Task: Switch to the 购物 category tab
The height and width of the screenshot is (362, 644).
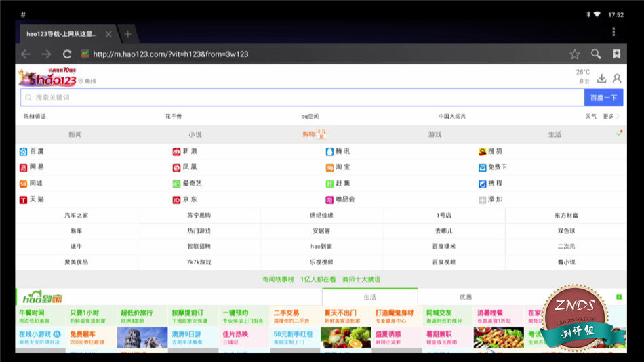Action: point(315,134)
